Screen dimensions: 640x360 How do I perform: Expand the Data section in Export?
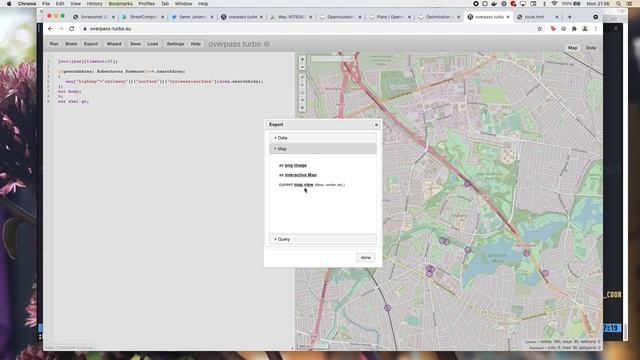323,138
